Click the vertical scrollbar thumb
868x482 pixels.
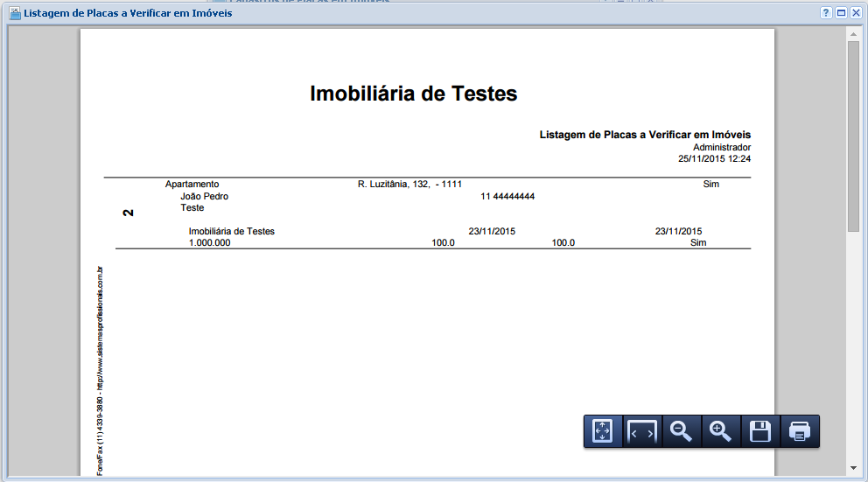853,136
